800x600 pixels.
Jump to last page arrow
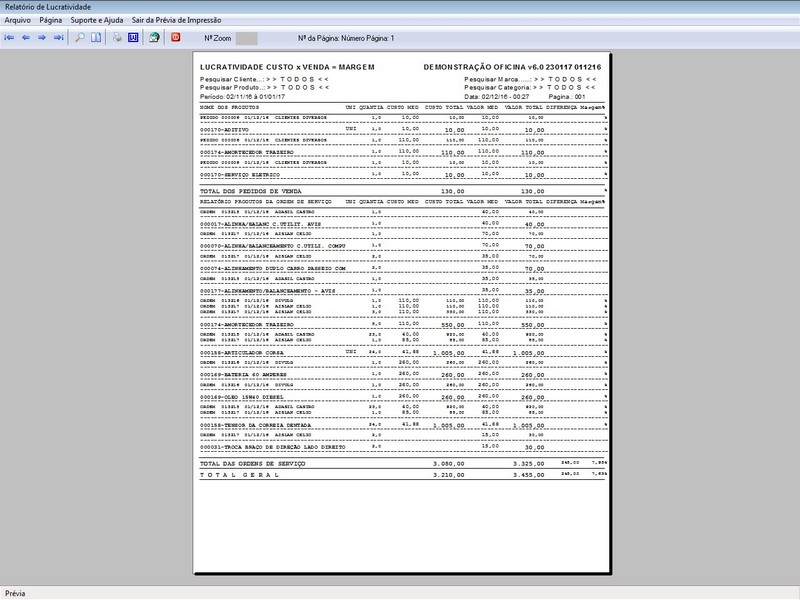[59, 38]
